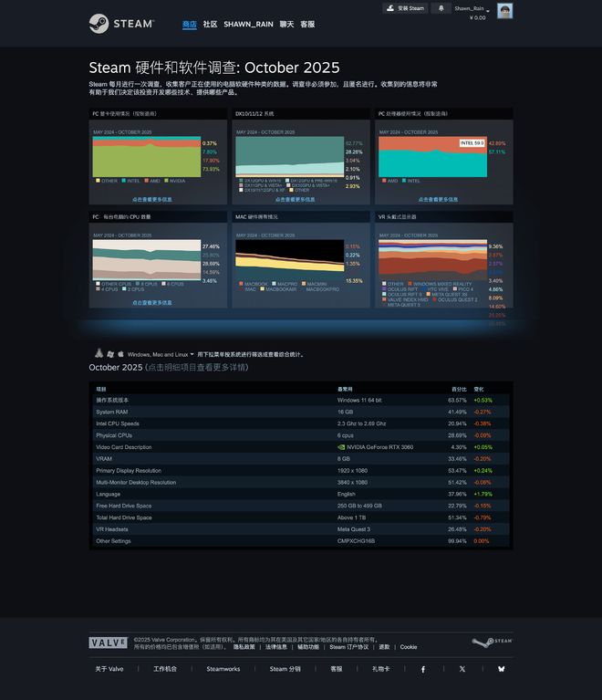602x700 pixels.
Task: Click NVIDIA logo beside GeForce RTX 3060
Action: point(341,447)
